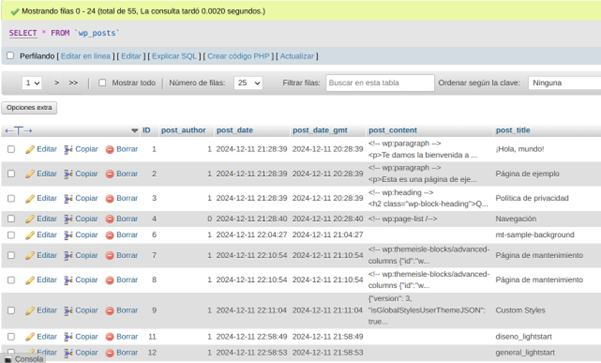
Task: Open the page number dropdown showing 1
Action: coord(31,83)
